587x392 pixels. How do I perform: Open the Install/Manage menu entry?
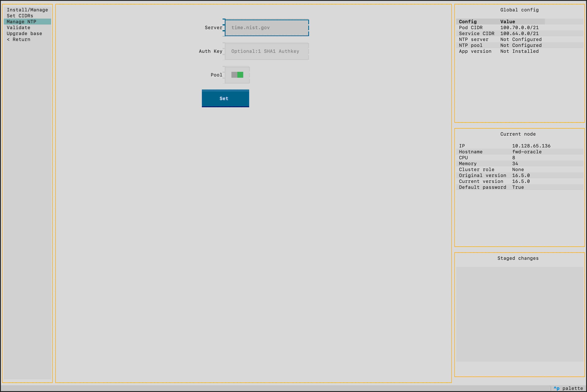point(27,10)
